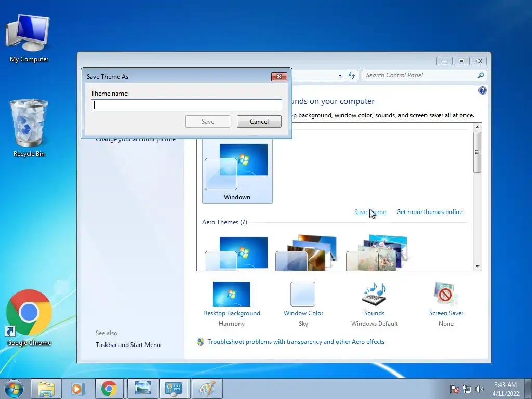The width and height of the screenshot is (532, 399).
Task: Open the Help question mark icon
Action: 482,90
